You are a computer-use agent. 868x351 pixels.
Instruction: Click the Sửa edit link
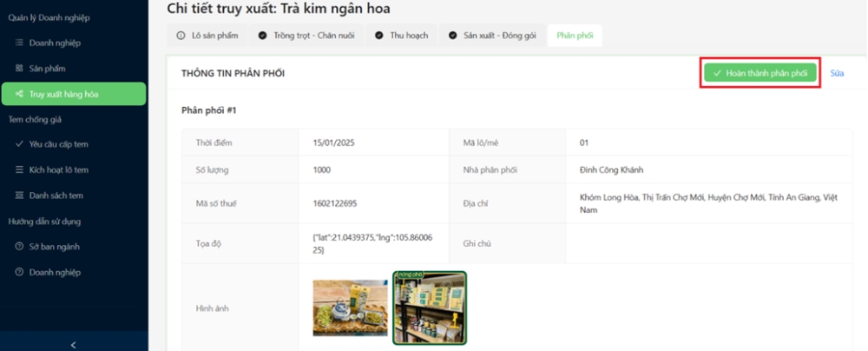point(837,73)
